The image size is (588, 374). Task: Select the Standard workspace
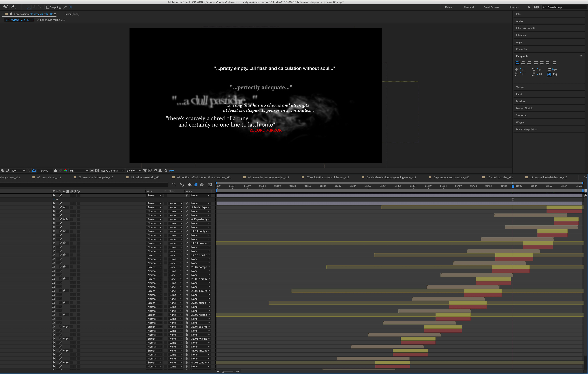pyautogui.click(x=468, y=7)
